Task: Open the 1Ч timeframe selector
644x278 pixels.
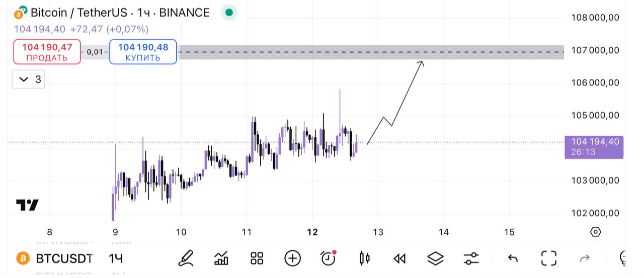Action: pyautogui.click(x=116, y=259)
